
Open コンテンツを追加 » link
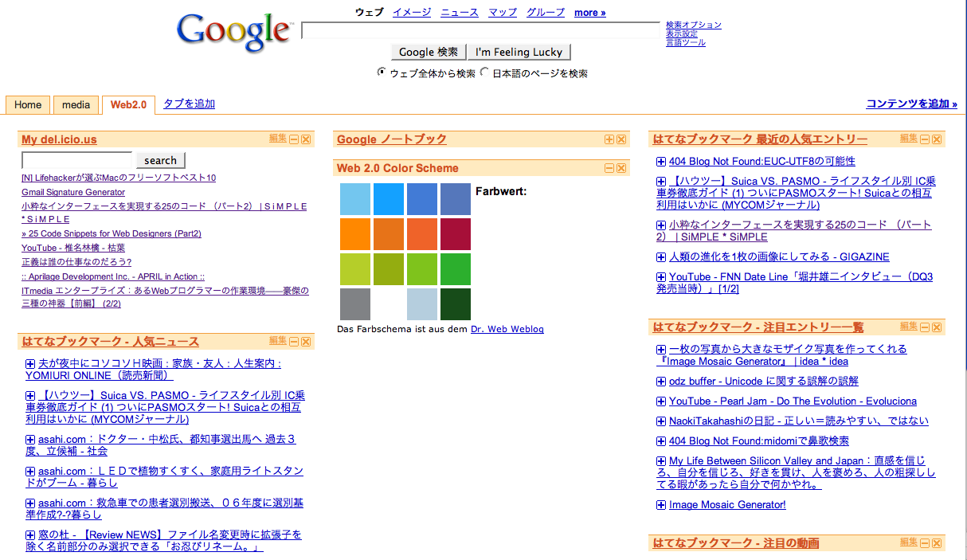[911, 104]
